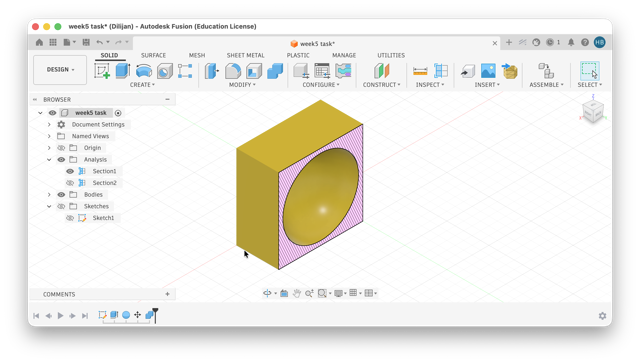640x363 pixels.
Task: Expand the Bodies folder
Action: coord(49,195)
